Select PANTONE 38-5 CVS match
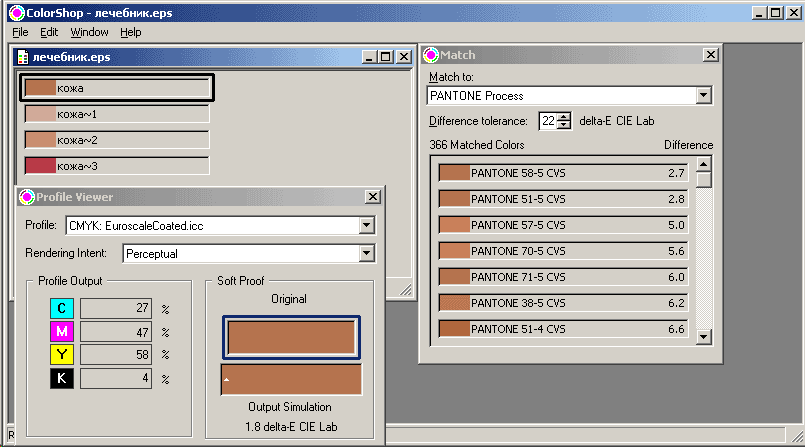 point(563,303)
